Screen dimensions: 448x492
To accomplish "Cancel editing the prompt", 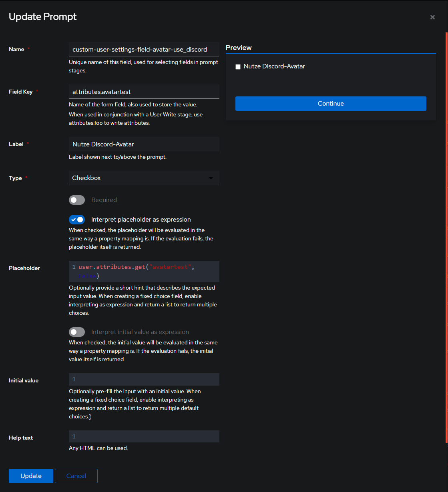I will pyautogui.click(x=76, y=476).
